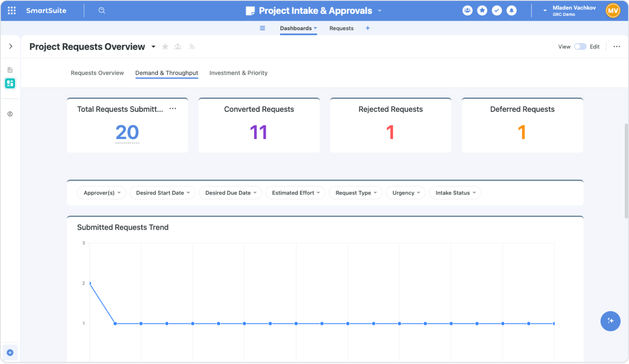Click the blue plus button in sidebar

coord(10,353)
